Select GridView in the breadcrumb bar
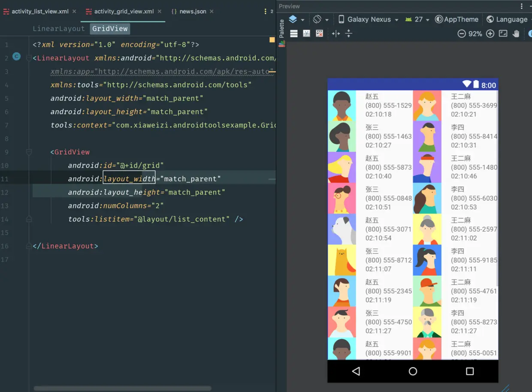Image resolution: width=532 pixels, height=392 pixels. pyautogui.click(x=109, y=28)
